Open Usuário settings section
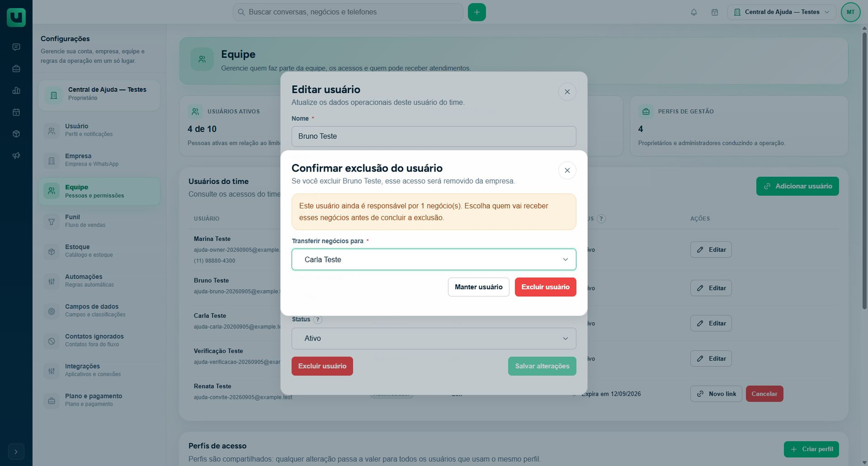Viewport: 868px width, 466px height. point(99,130)
